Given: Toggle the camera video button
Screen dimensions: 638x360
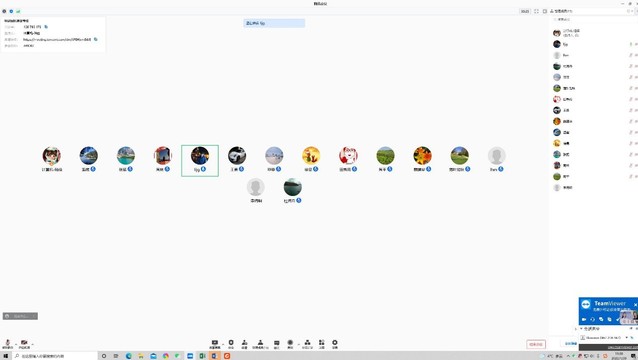Looking at the screenshot, I should (x=24, y=344).
